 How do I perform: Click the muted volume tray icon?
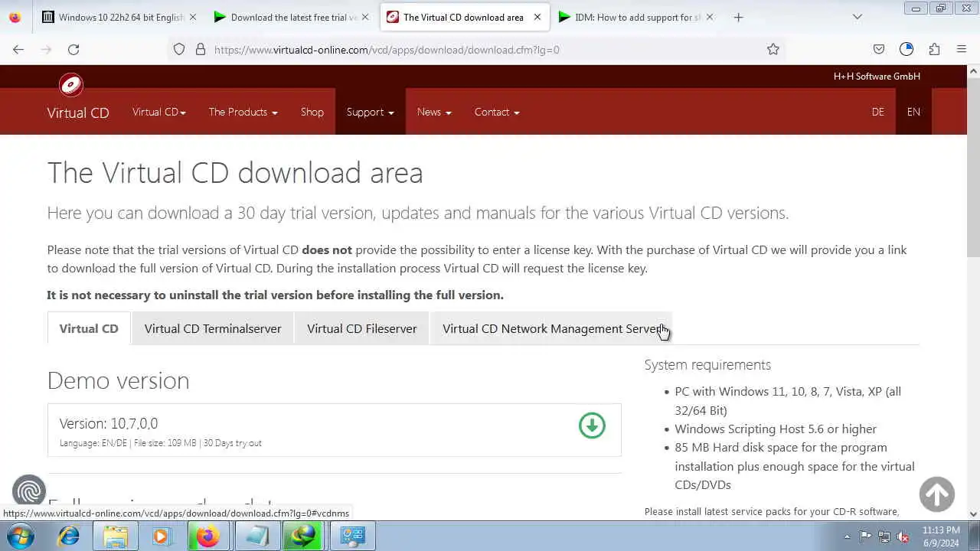[x=903, y=536]
